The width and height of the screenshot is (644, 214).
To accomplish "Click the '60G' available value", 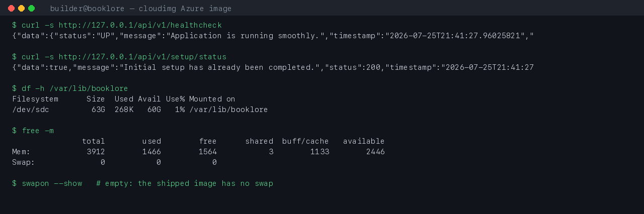I will (x=154, y=110).
